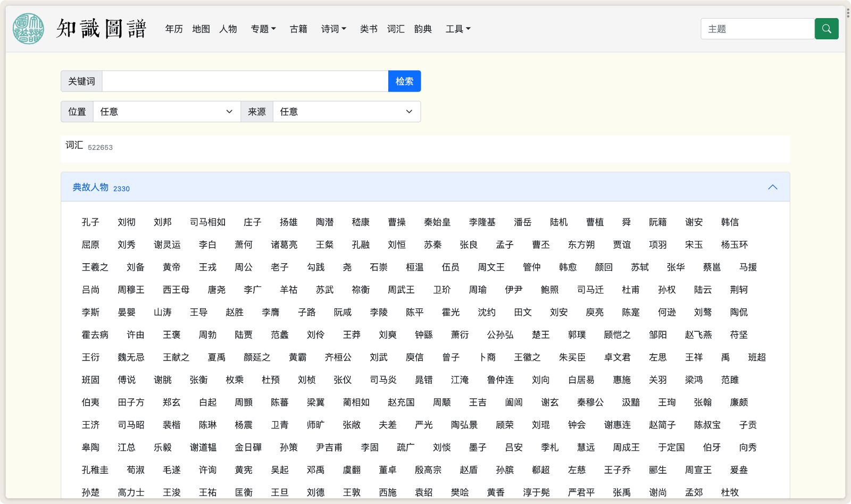Open the 地图 nav item
The image size is (851, 504).
click(x=201, y=29)
